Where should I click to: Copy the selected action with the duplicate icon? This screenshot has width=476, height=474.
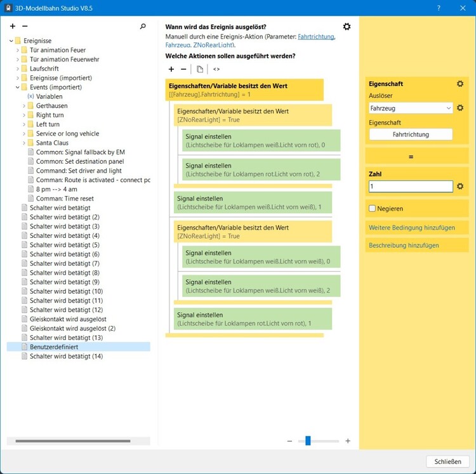pos(200,69)
